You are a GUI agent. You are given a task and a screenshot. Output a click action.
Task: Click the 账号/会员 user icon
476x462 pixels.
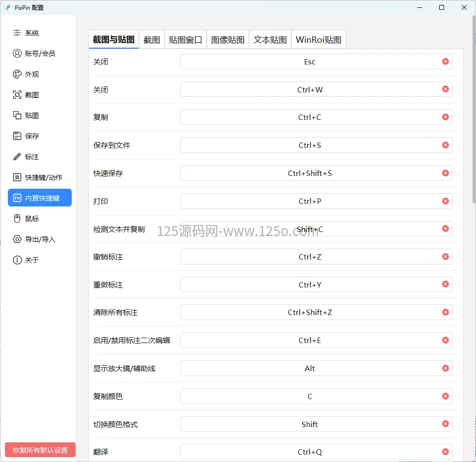pos(17,54)
